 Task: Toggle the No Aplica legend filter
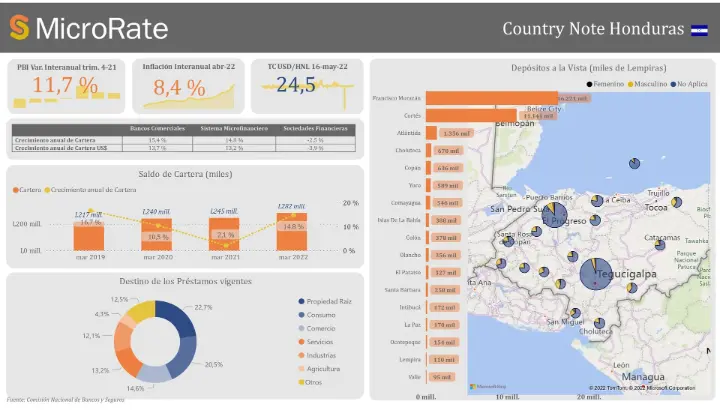pyautogui.click(x=692, y=84)
